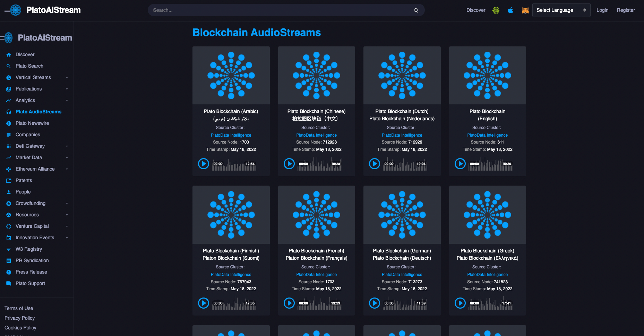Screen dimensions: 644x336
Task: Seek in German stream waveform
Action: pos(405,303)
